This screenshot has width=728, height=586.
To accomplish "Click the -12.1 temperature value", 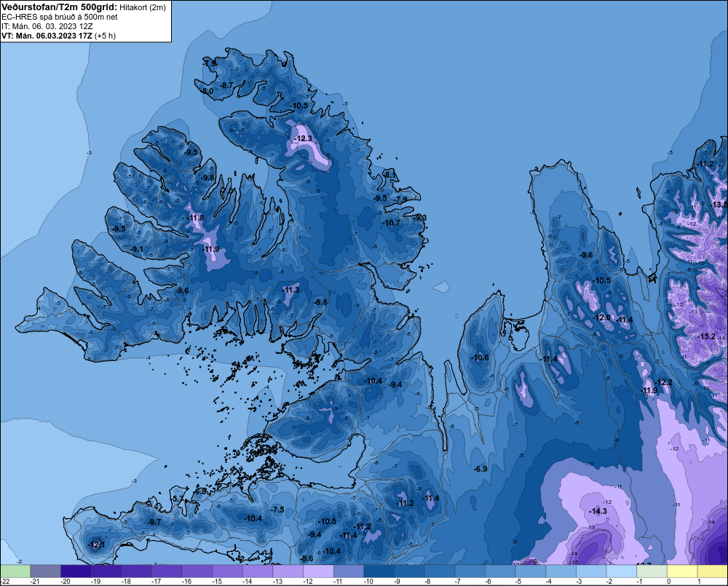I will coord(96,545).
